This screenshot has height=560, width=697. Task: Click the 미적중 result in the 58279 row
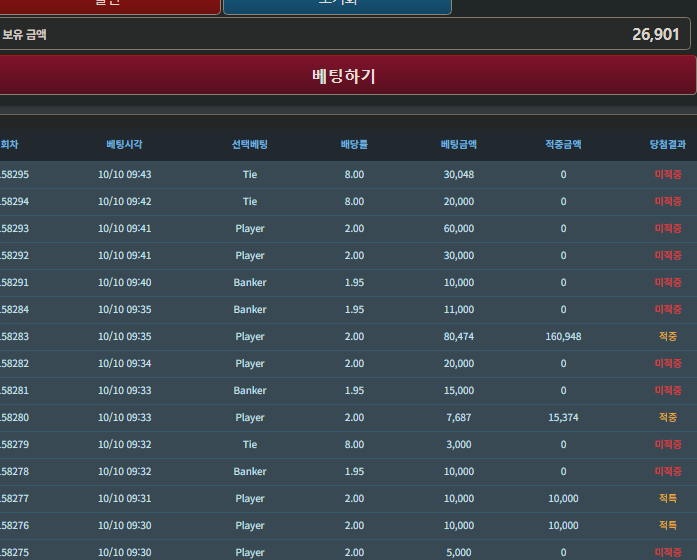(x=668, y=444)
